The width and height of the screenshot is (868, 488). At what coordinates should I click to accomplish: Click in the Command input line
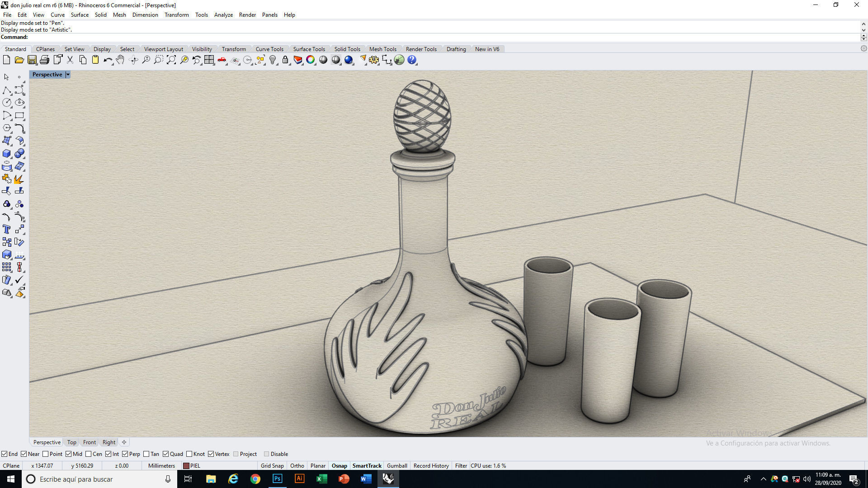tap(443, 37)
